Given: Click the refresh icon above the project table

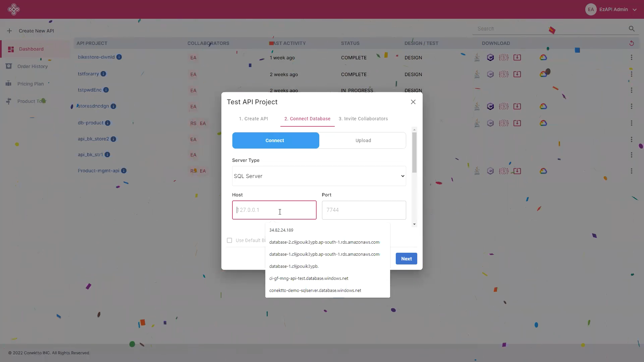Looking at the screenshot, I should (631, 43).
